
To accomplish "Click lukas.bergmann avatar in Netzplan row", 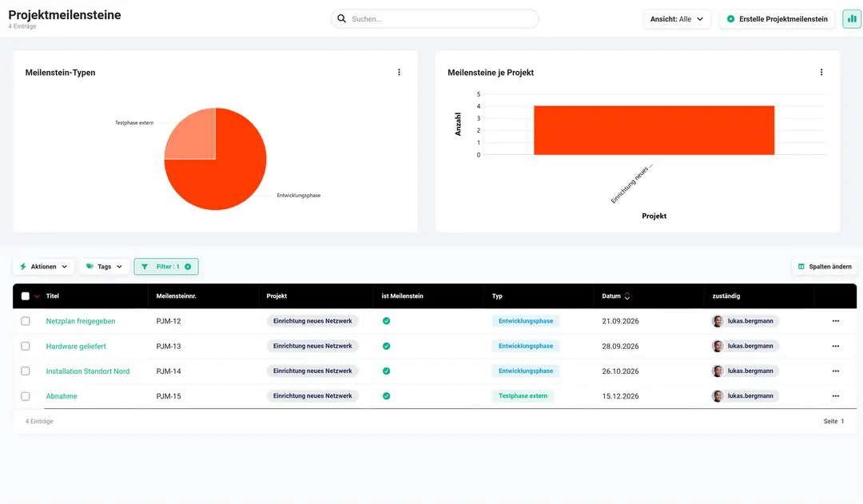I will tap(718, 321).
